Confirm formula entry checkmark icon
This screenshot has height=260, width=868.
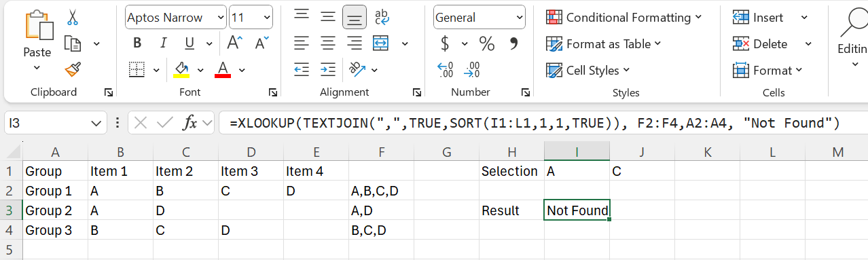165,124
